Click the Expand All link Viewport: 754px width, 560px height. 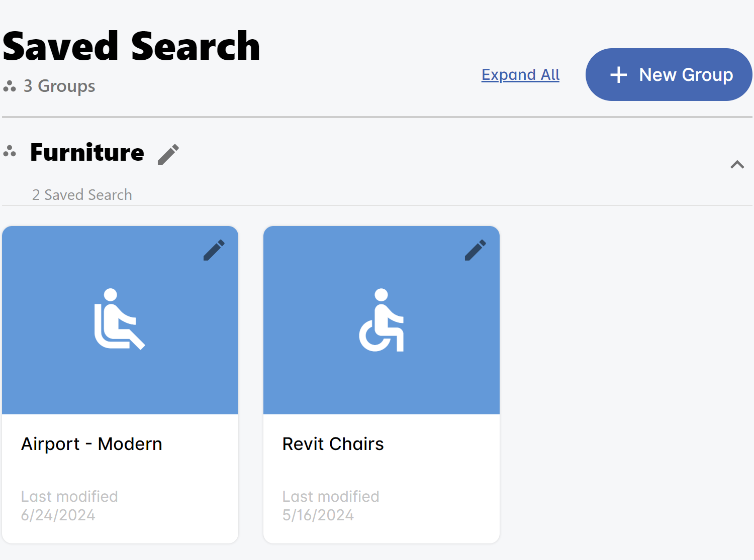click(520, 75)
